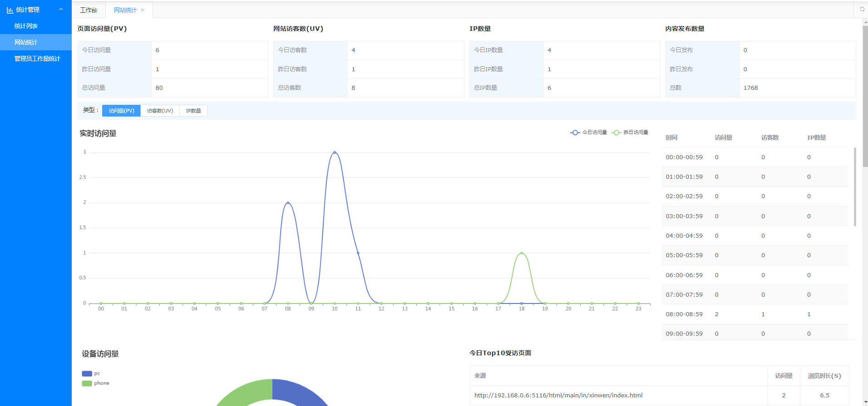Click the blue pc legend swatch
The height and width of the screenshot is (406, 868).
(x=87, y=374)
